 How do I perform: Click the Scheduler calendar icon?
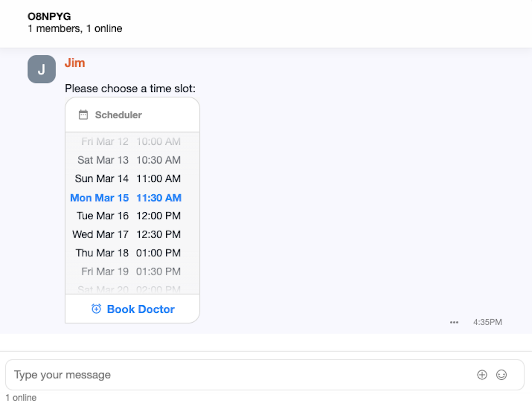point(83,114)
